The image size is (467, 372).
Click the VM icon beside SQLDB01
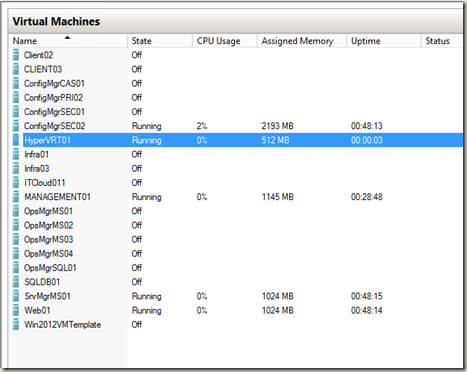[x=16, y=282]
